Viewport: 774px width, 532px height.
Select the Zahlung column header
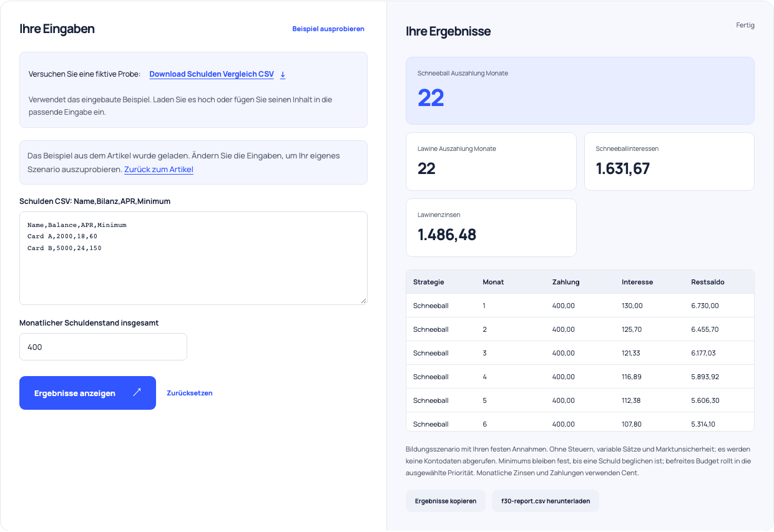point(566,282)
